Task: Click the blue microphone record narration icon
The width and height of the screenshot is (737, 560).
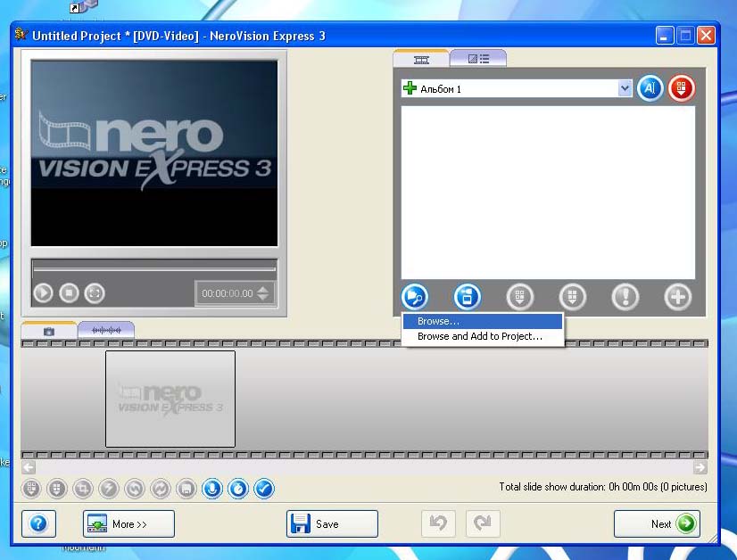Action: point(212,489)
